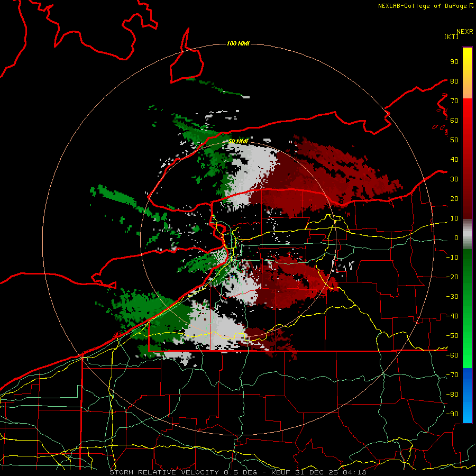476x476 pixels.
Task: Click the -50 scale label
Action: (452, 336)
